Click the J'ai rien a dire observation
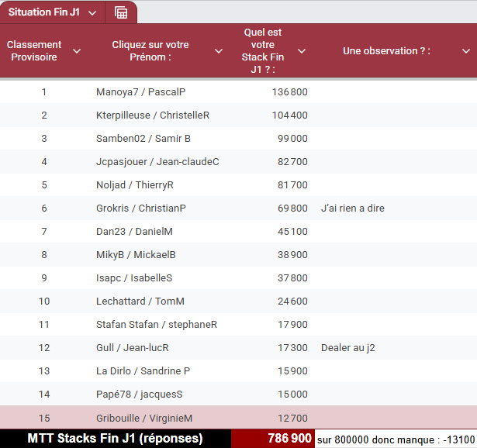477x448 pixels. [353, 208]
